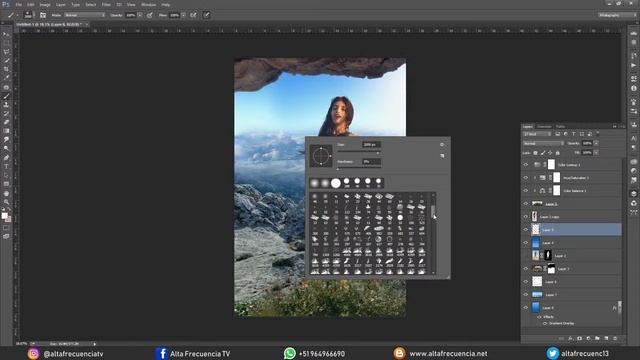Close the Untitled document tab
The width and height of the screenshot is (640, 360).
pyautogui.click(x=87, y=24)
